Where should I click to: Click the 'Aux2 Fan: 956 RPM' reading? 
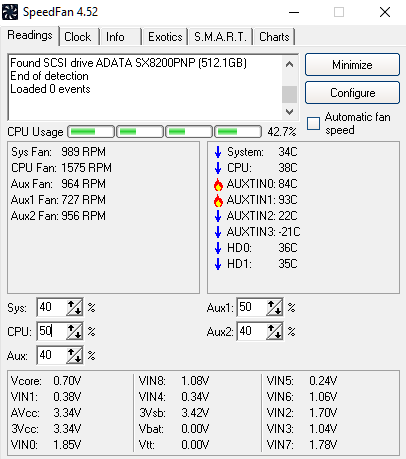coord(58,216)
